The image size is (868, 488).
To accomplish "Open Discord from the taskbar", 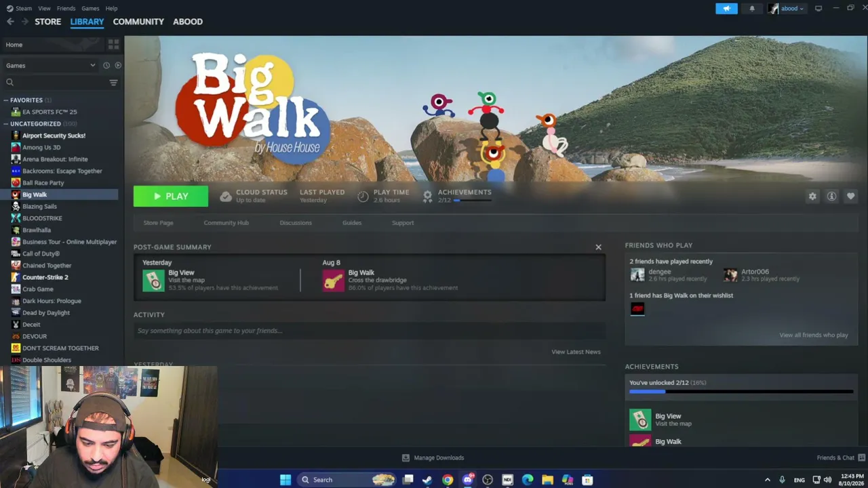I will pyautogui.click(x=467, y=480).
